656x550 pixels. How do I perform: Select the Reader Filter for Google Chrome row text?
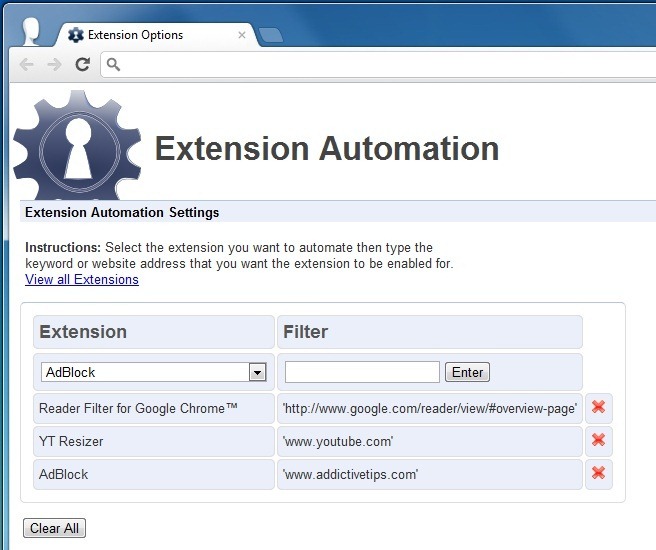coord(138,408)
